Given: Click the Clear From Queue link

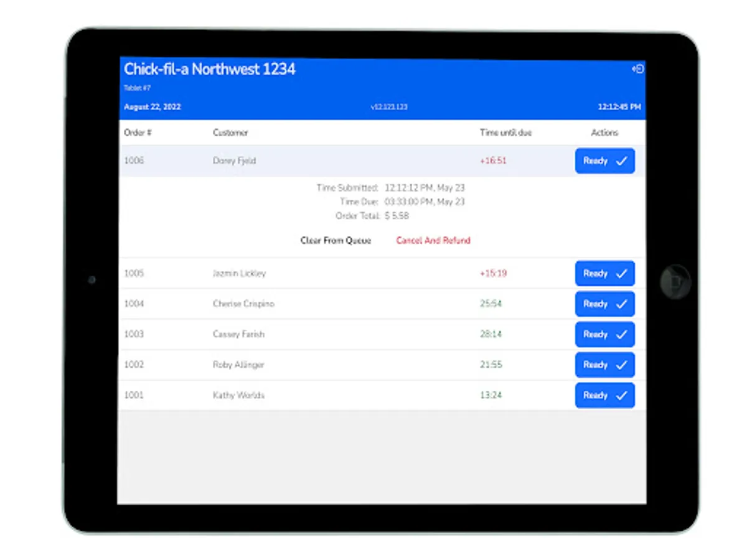Looking at the screenshot, I should 336,240.
